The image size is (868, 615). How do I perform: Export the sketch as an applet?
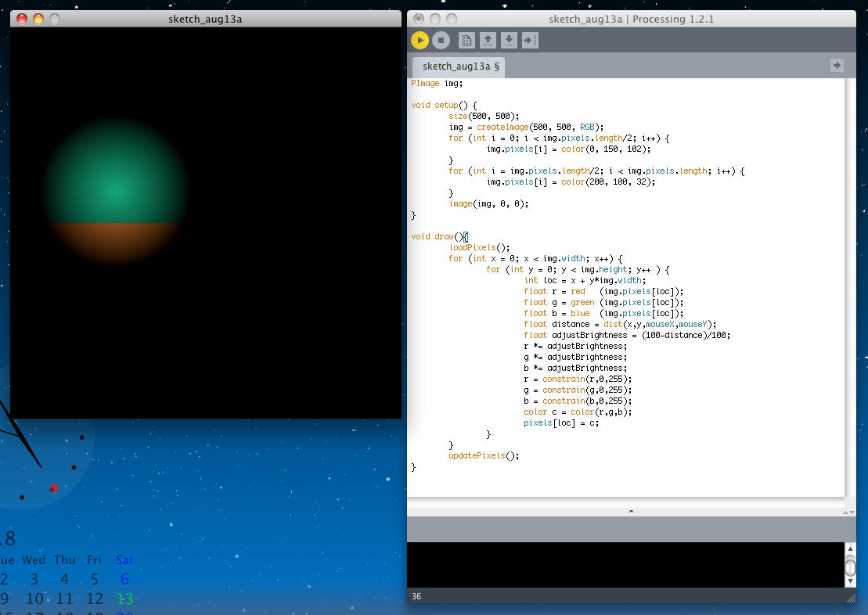pyautogui.click(x=530, y=40)
